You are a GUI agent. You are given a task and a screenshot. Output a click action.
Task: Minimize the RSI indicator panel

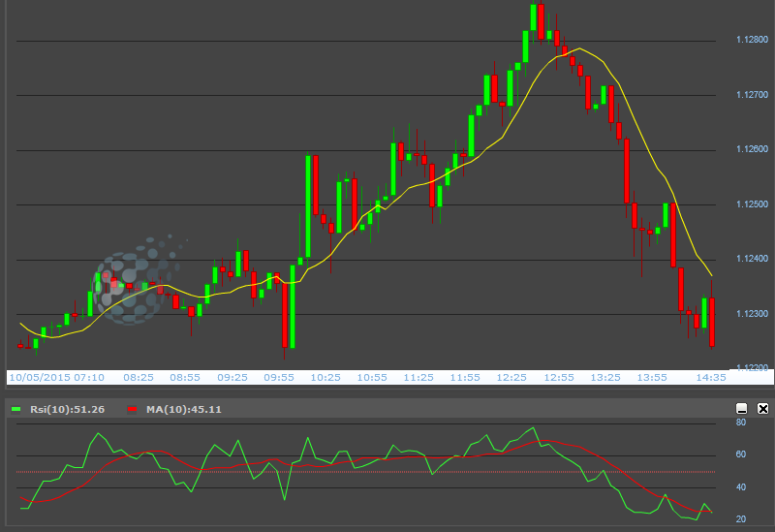[741, 408]
